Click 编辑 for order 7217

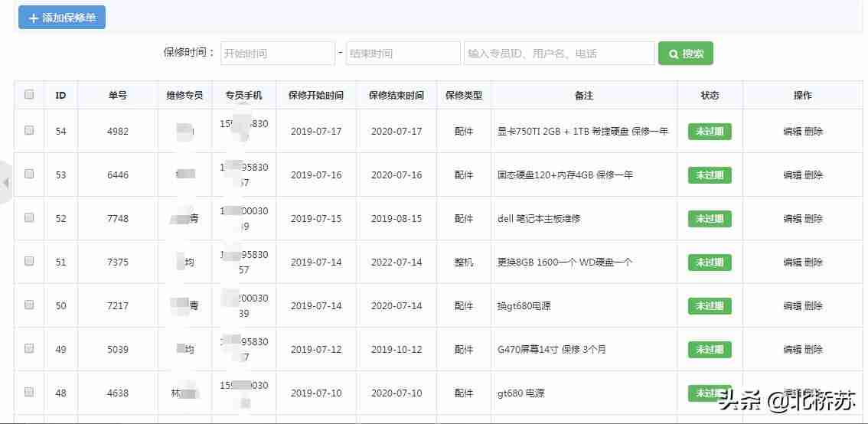coord(793,305)
